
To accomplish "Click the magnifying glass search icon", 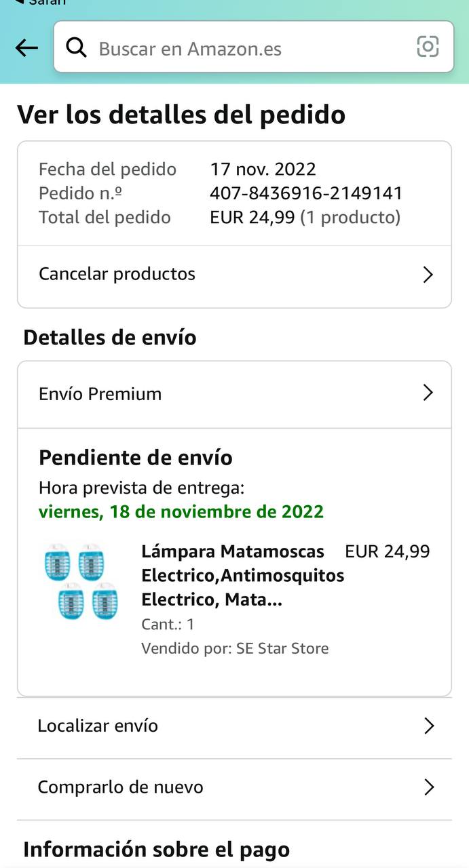I will click(77, 47).
